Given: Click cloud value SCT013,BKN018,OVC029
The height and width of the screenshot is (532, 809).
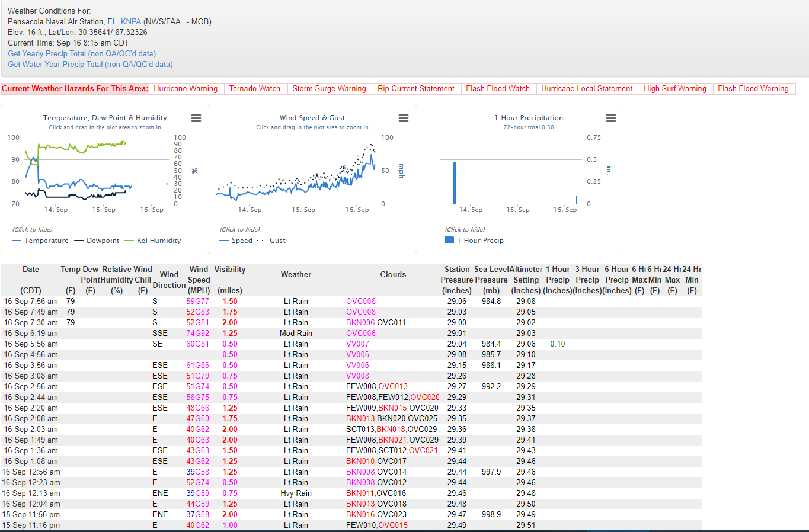Looking at the screenshot, I should click(392, 429).
